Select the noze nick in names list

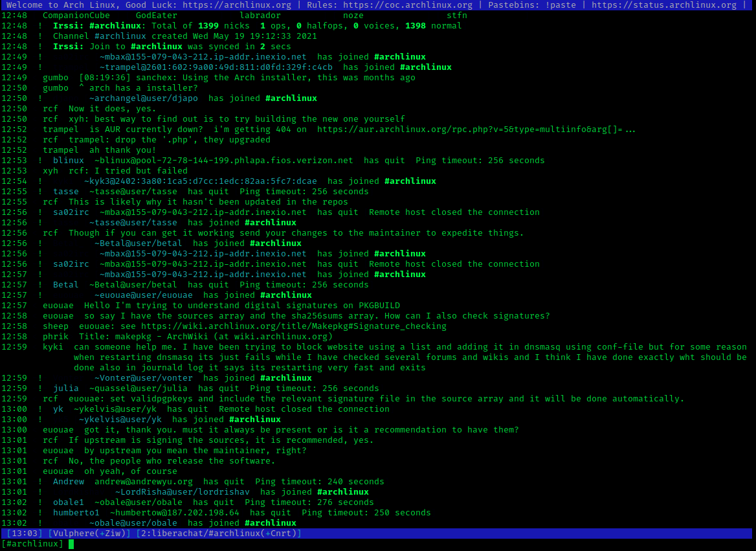[353, 16]
